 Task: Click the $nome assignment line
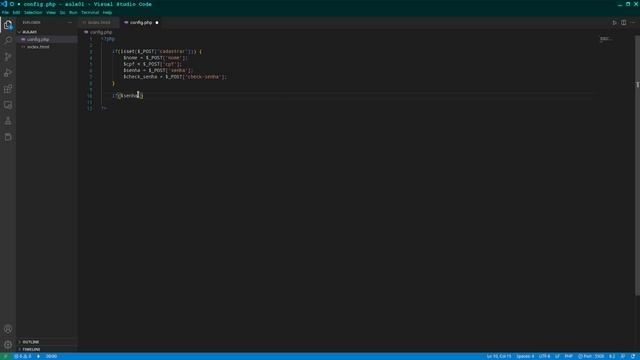point(156,58)
